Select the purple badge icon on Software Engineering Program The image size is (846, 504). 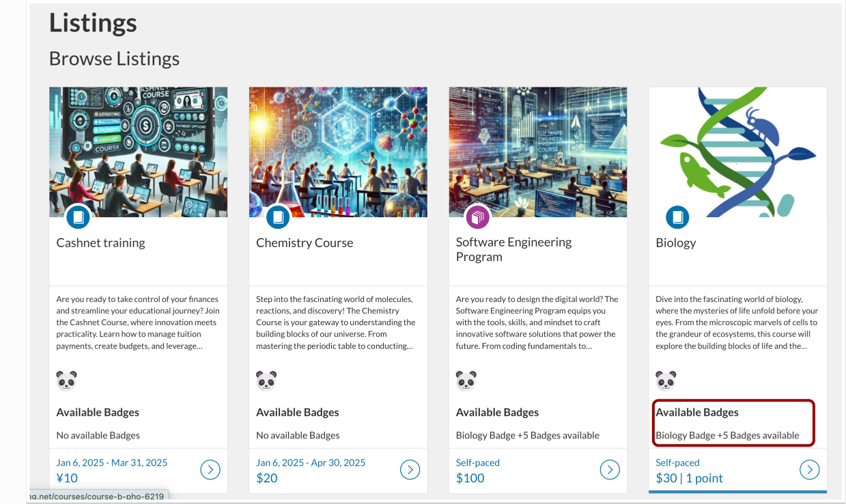478,217
